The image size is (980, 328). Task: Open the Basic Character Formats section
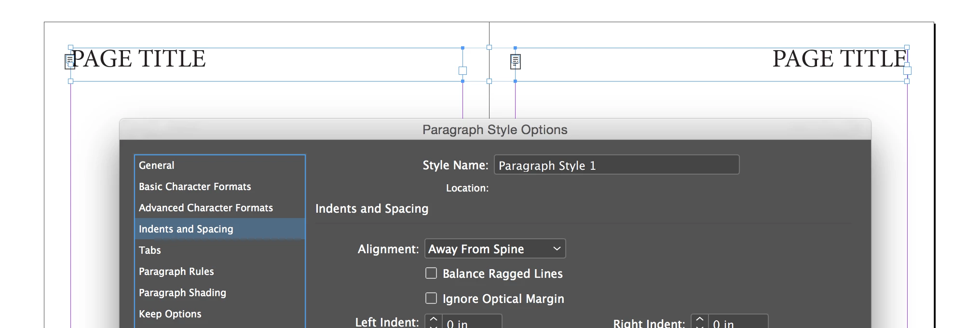point(195,187)
